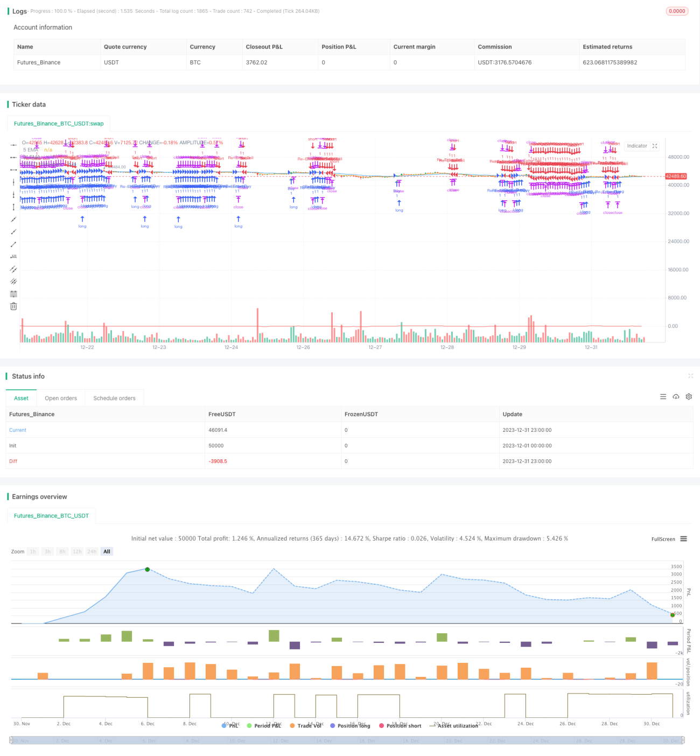This screenshot has height=756, width=700.
Task: Select the All zoom range button
Action: click(x=107, y=551)
